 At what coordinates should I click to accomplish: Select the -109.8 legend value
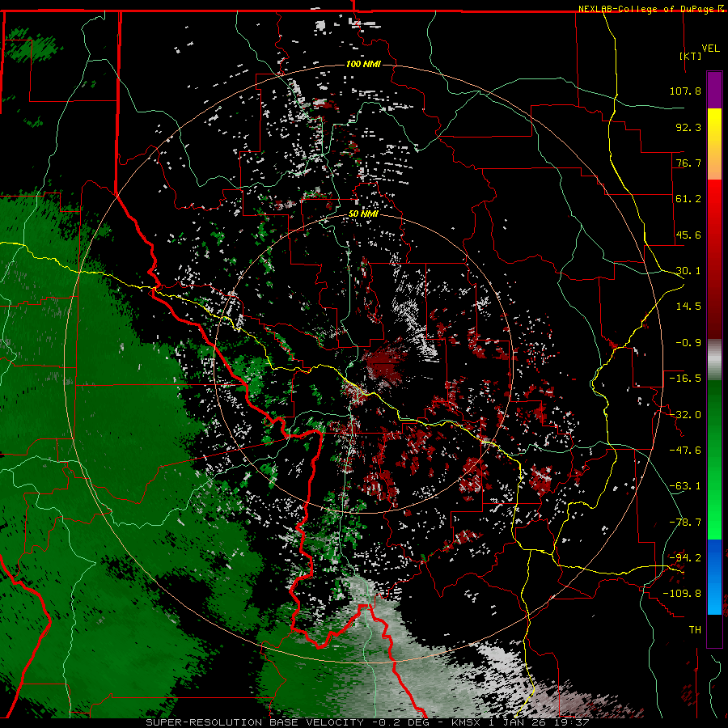(x=682, y=594)
